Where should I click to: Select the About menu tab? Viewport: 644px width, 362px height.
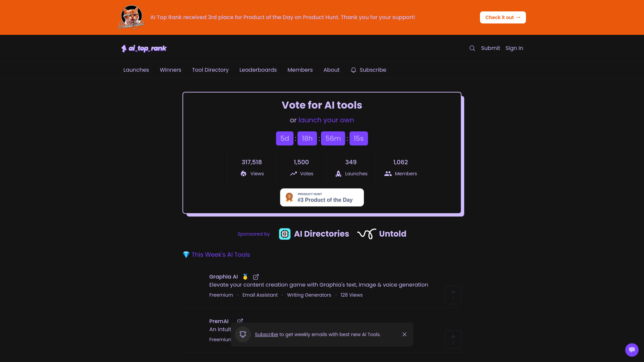[x=331, y=70]
